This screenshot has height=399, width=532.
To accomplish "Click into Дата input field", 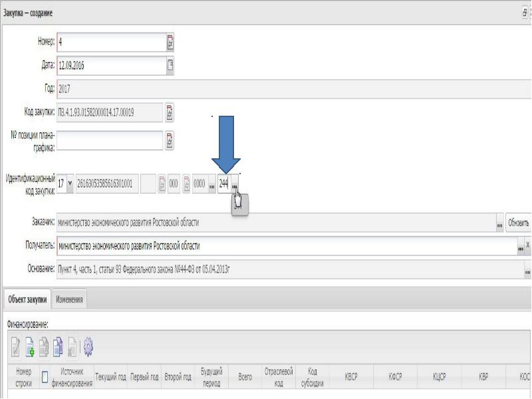I will tap(112, 65).
